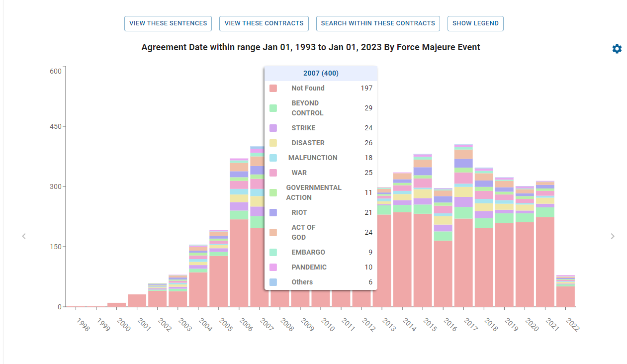Select the "RIOT" label text
The image size is (627, 364).
299,212
